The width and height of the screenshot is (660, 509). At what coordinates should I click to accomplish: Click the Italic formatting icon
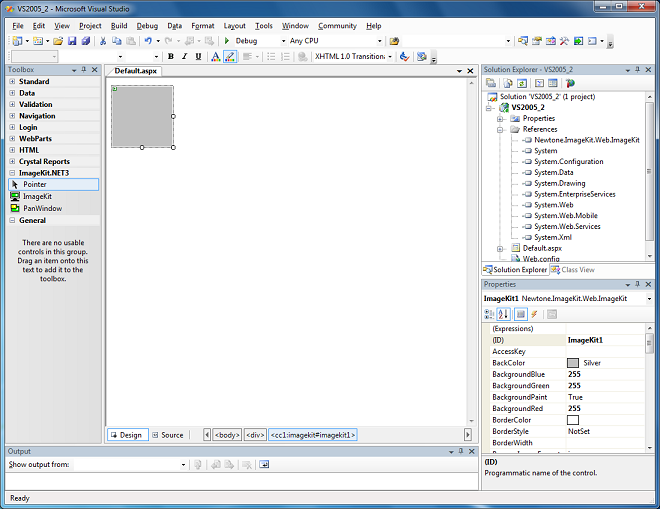(x=184, y=56)
